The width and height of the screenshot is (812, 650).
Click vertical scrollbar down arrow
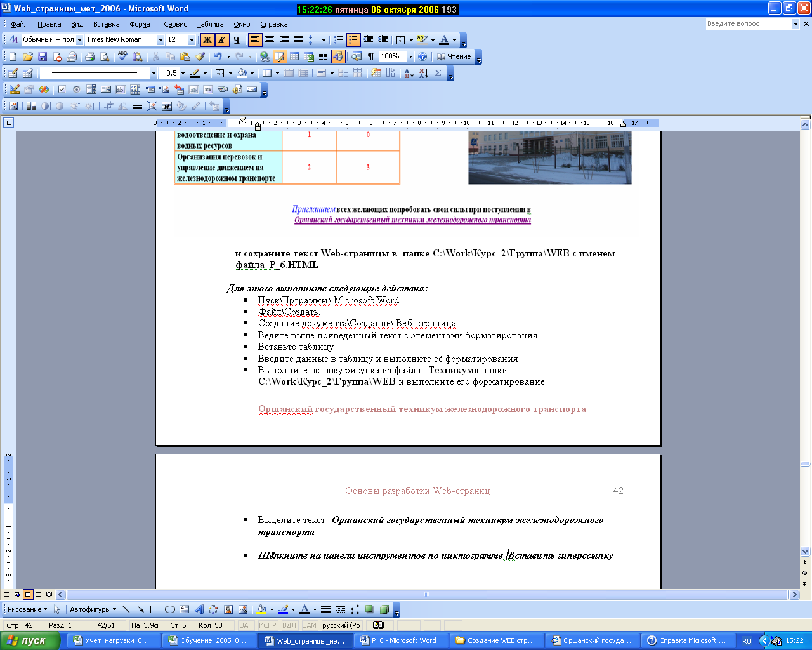[x=806, y=552]
